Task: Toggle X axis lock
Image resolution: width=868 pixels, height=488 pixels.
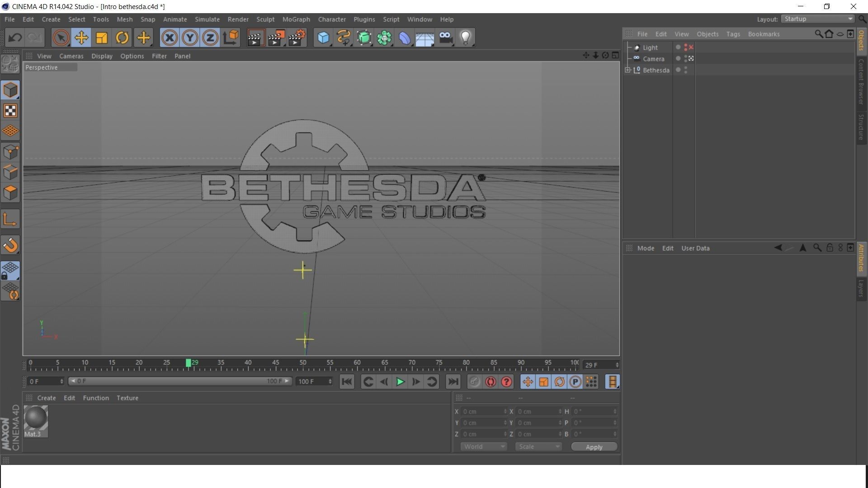Action: point(170,38)
